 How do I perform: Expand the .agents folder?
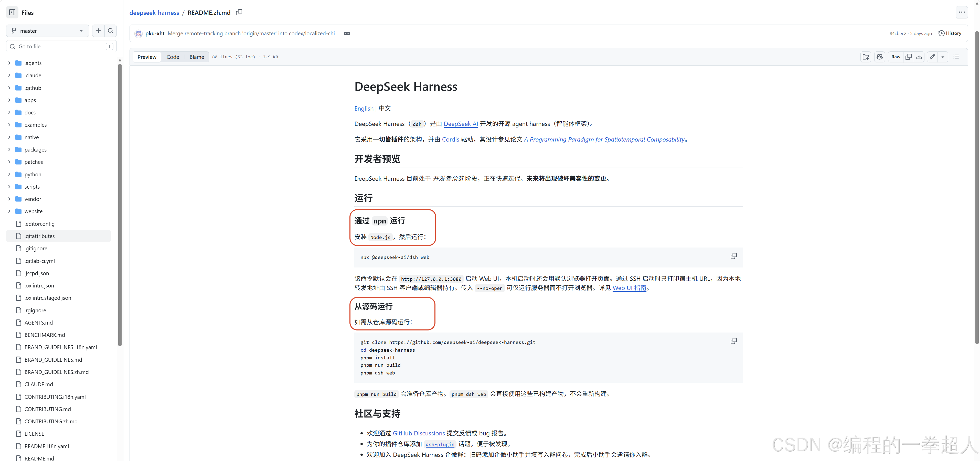(9, 63)
